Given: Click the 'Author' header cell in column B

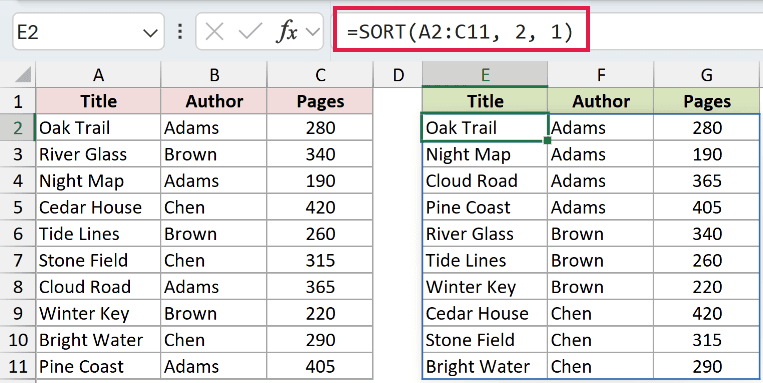Looking at the screenshot, I should coord(214,101).
